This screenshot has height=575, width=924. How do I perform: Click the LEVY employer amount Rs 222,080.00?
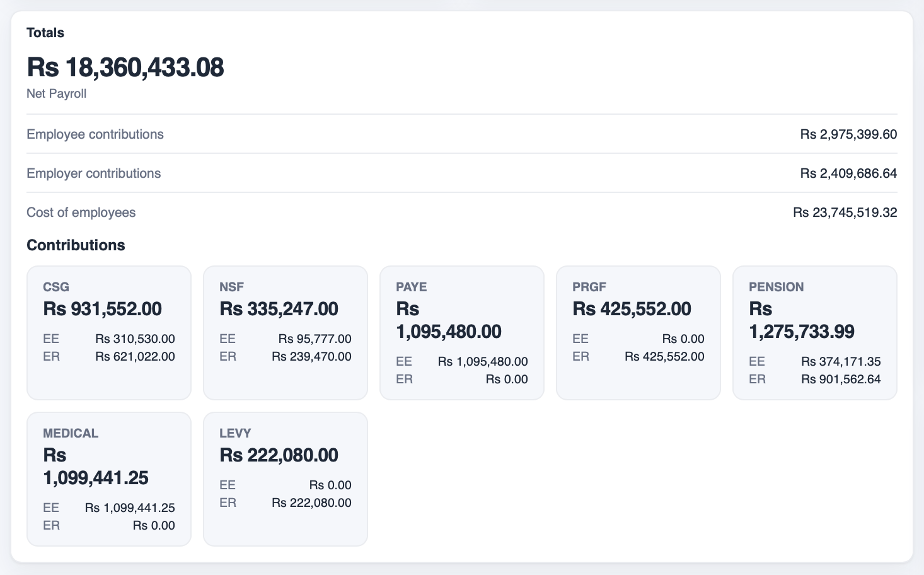click(312, 502)
